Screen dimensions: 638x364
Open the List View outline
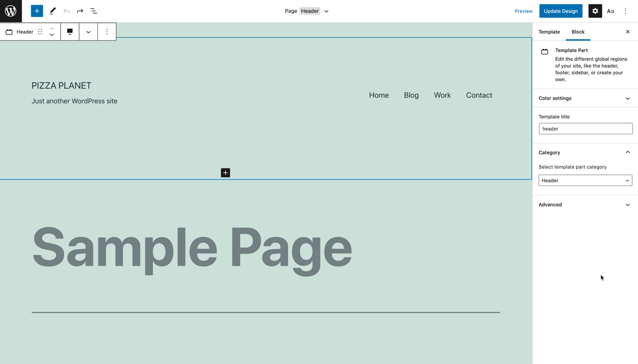pos(94,11)
